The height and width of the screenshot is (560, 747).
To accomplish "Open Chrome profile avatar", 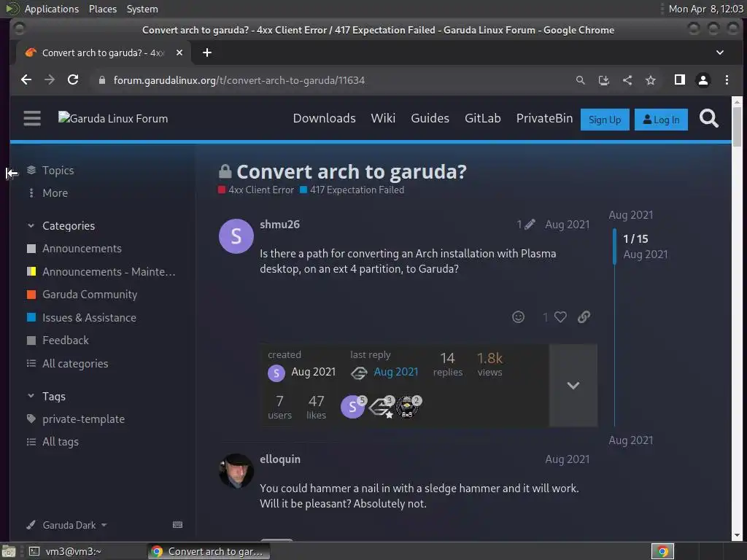I will click(703, 80).
